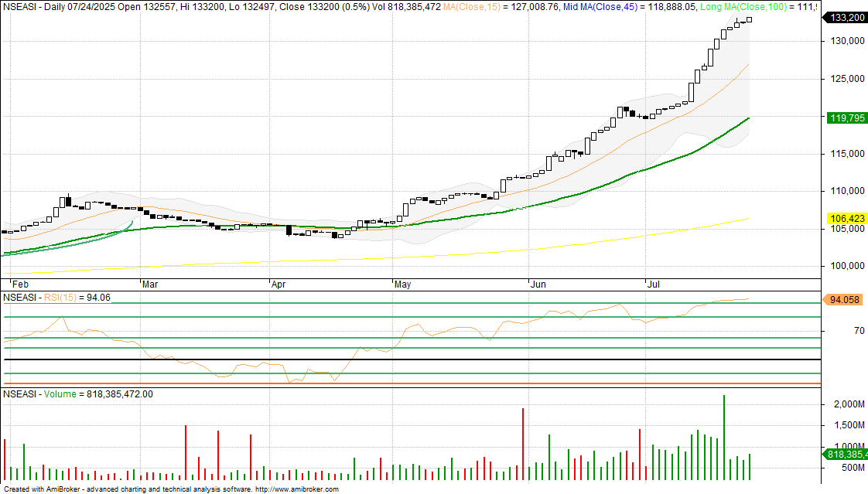This screenshot has width=868, height=494.
Task: Select the Long MA(Close,100) legend text
Action: click(x=743, y=7)
